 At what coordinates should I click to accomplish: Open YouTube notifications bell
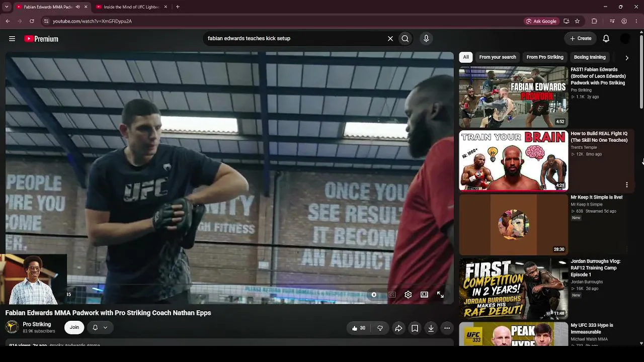pyautogui.click(x=606, y=38)
